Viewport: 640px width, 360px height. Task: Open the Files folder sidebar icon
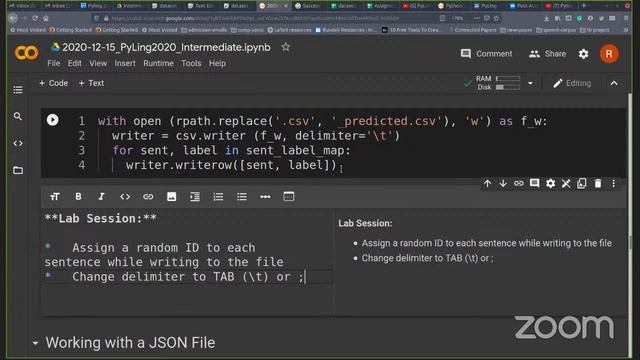coord(18,170)
